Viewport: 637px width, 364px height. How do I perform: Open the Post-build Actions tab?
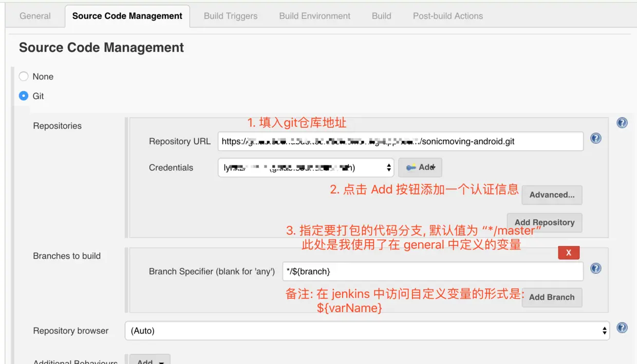pyautogui.click(x=447, y=16)
